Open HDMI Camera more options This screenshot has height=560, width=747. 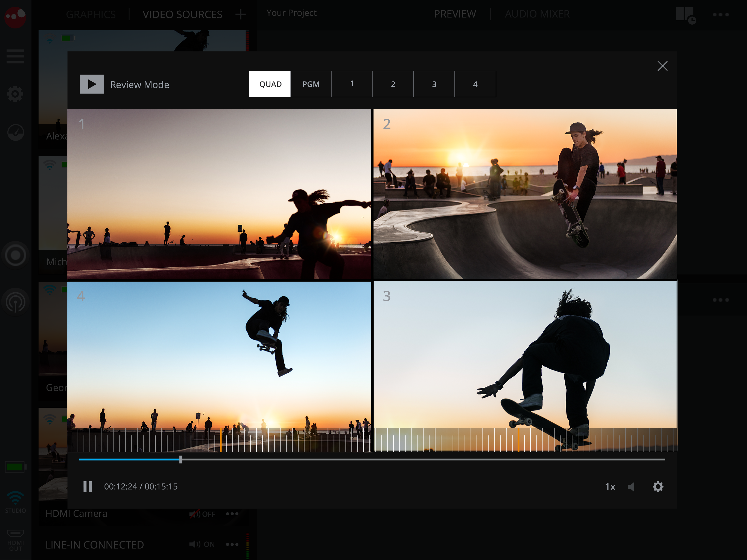pos(232,514)
